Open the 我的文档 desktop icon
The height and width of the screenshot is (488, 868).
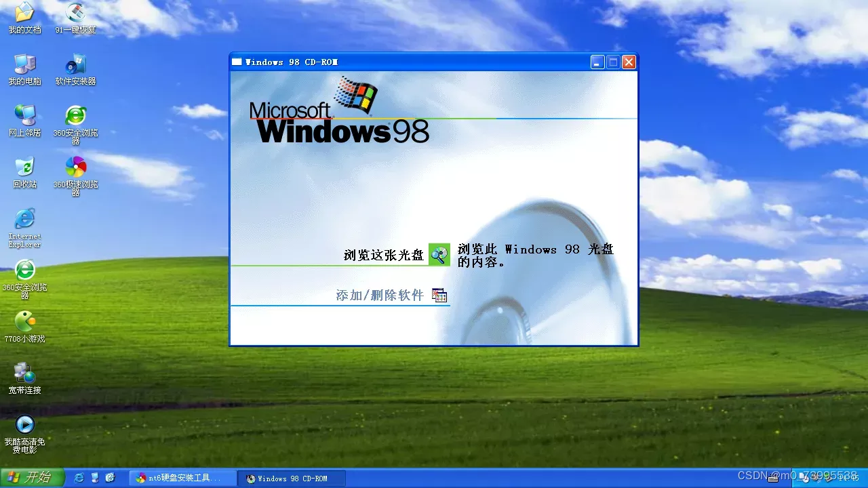[25, 17]
